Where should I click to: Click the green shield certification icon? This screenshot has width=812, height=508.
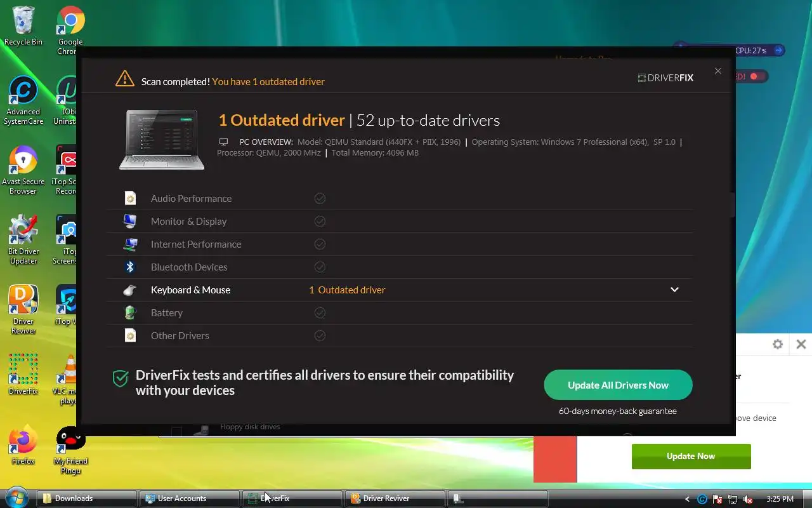coord(121,379)
